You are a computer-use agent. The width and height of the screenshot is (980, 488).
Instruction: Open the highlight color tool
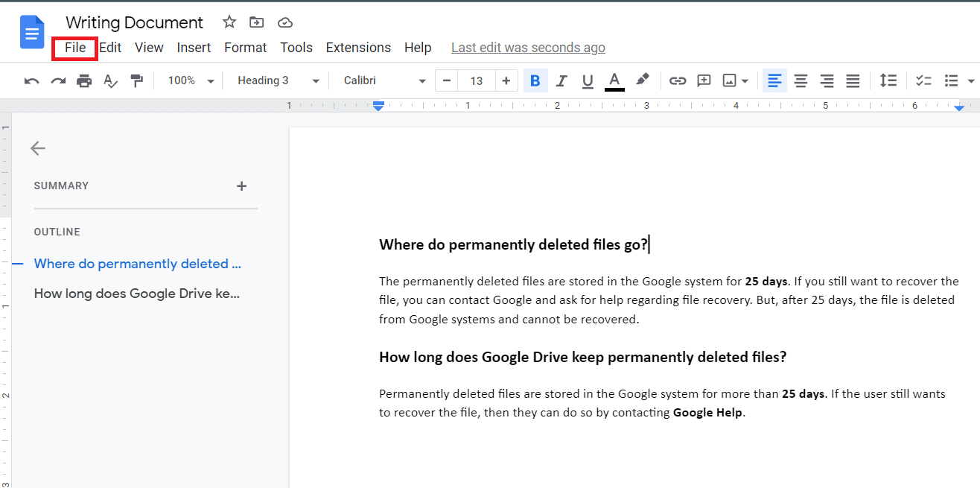pos(642,80)
